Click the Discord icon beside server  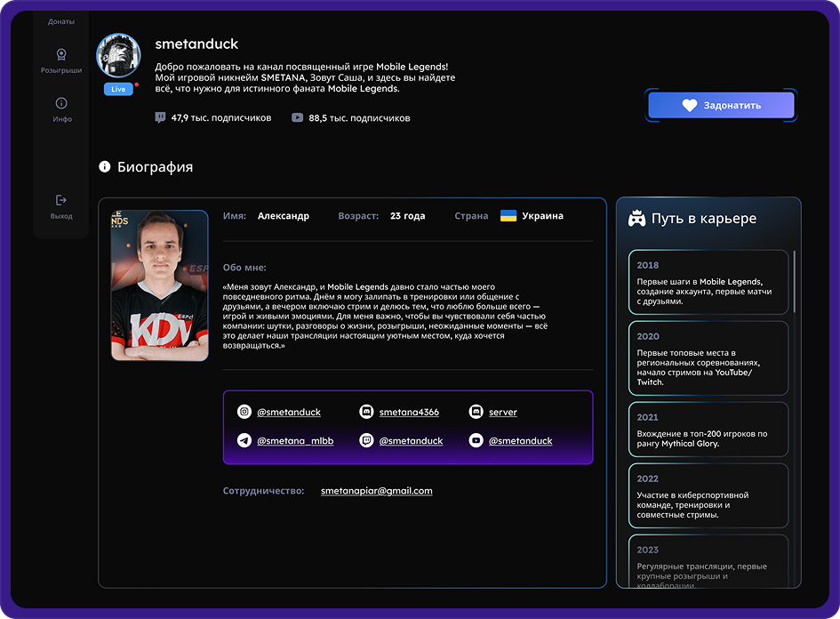476,412
